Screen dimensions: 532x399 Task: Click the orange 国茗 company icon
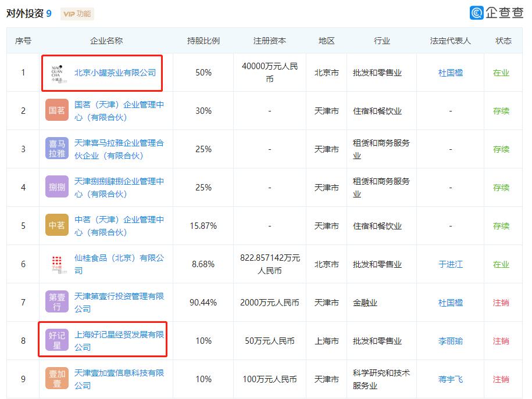click(57, 110)
